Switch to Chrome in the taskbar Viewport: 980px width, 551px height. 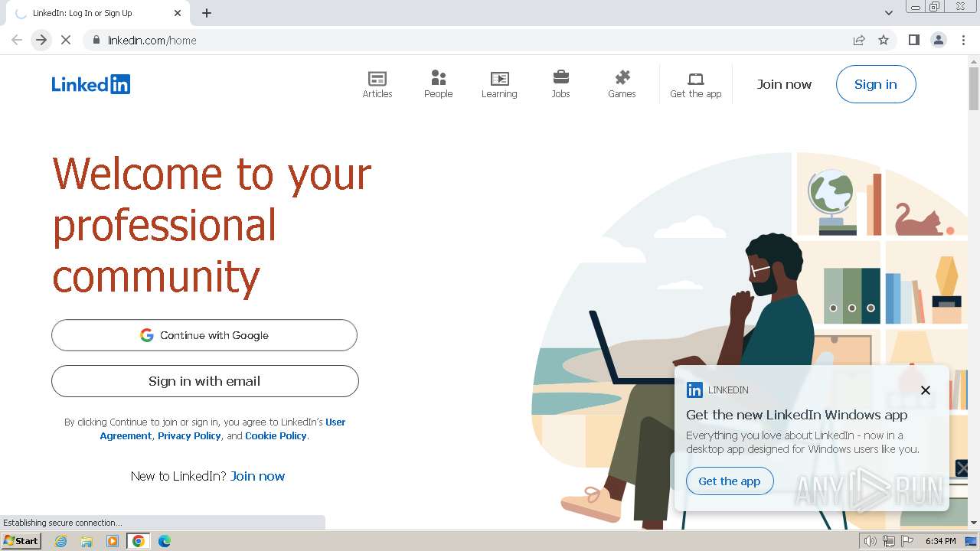click(x=139, y=541)
